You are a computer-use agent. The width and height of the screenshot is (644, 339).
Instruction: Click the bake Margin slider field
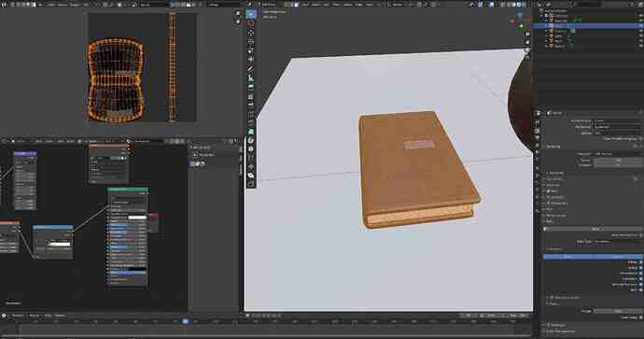tap(618, 311)
